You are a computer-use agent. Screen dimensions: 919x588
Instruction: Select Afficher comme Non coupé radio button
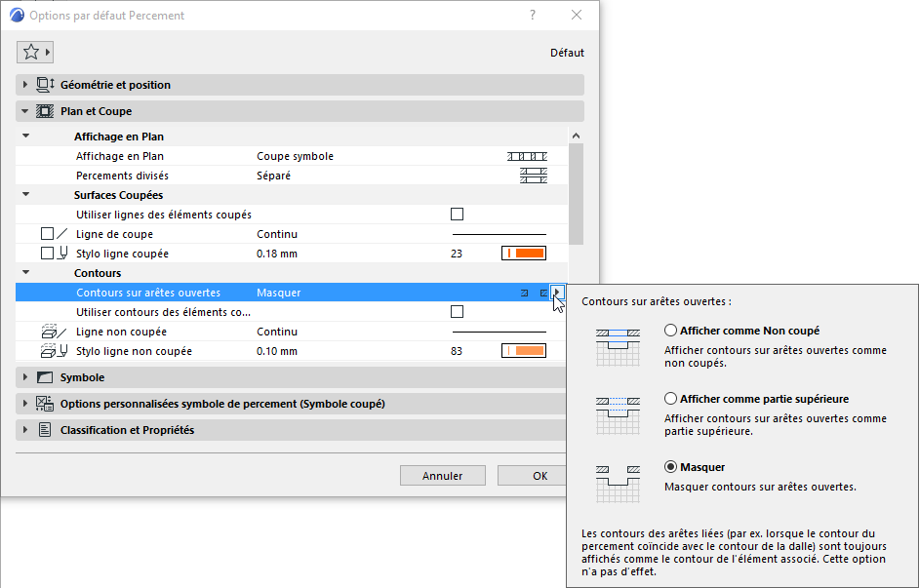point(670,331)
